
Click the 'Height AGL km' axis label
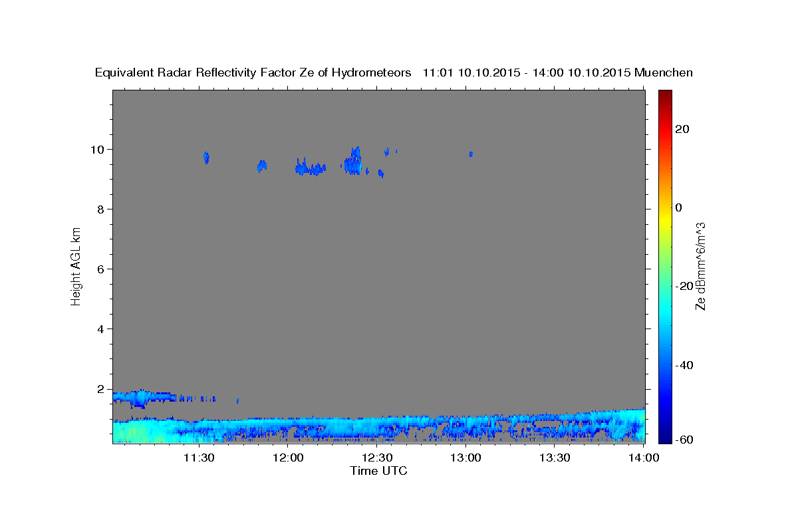[76, 265]
